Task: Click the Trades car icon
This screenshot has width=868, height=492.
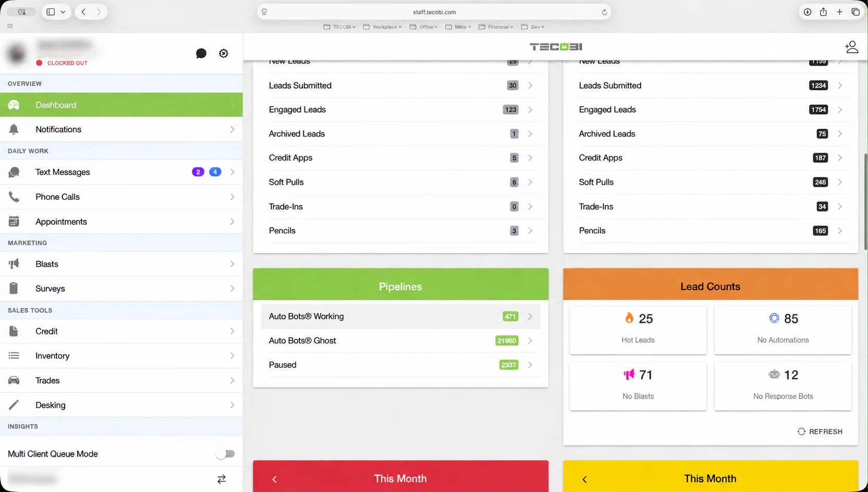Action: (14, 380)
